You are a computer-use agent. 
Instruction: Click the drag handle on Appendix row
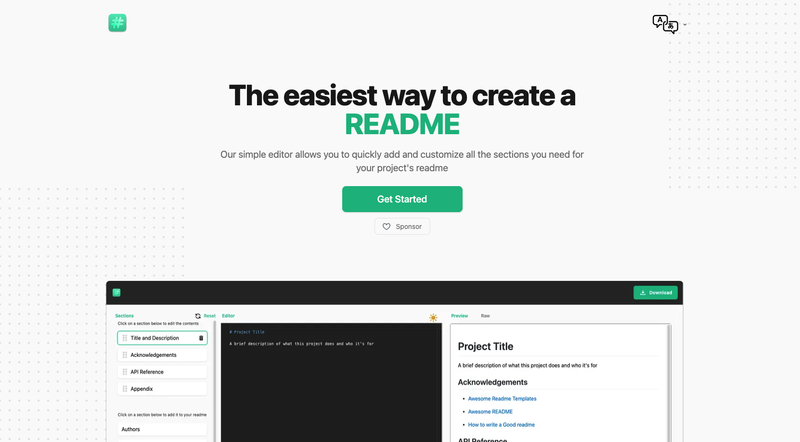[124, 388]
